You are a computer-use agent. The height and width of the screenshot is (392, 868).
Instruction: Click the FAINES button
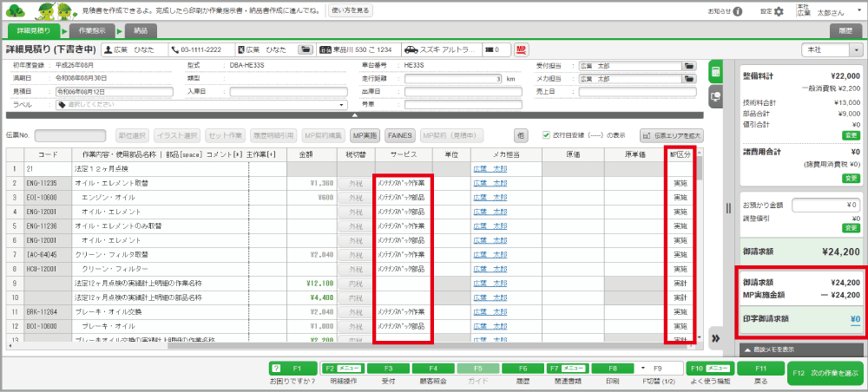[x=399, y=135]
